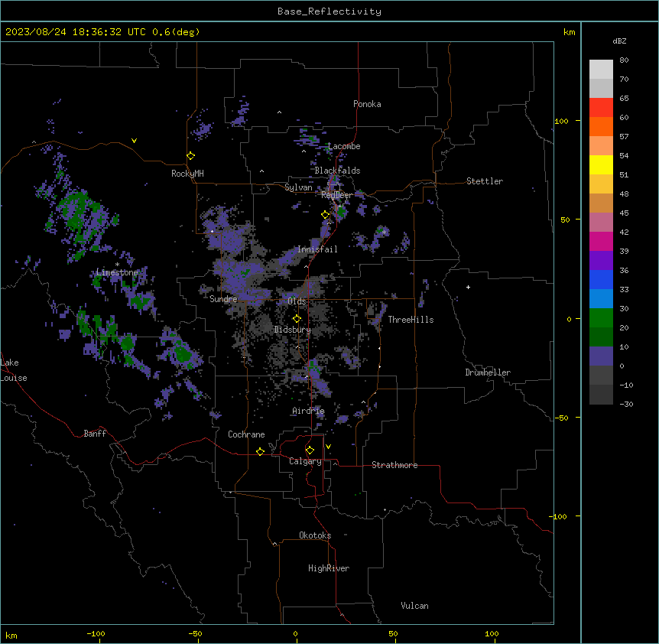Click the 0.6(deg) elevation angle text
Image resolution: width=659 pixels, height=644 pixels.
coord(176,32)
